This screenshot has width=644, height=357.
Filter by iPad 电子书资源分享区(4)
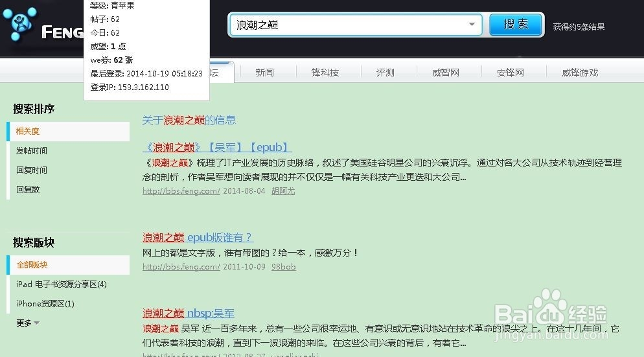pos(62,284)
